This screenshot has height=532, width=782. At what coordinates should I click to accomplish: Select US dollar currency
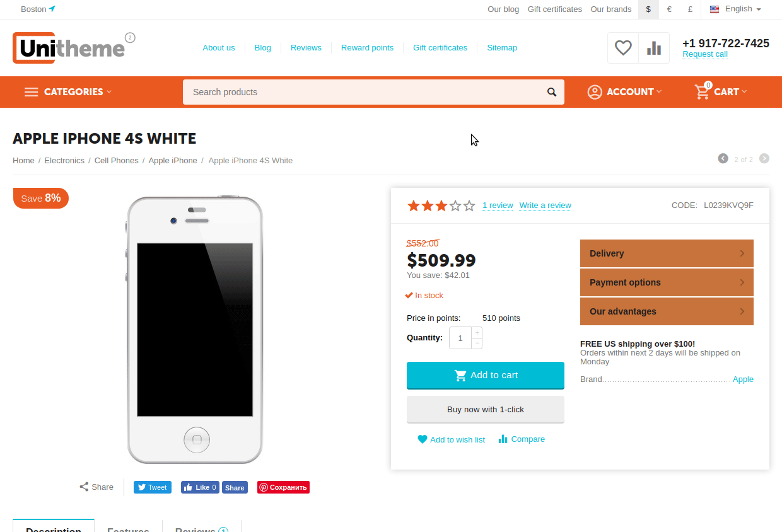648,9
